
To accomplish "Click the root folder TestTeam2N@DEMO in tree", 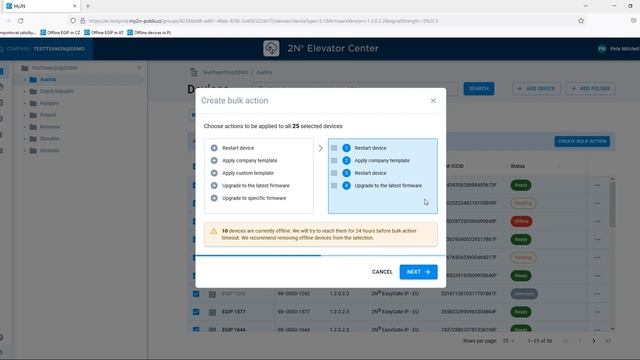I will pos(54,68).
